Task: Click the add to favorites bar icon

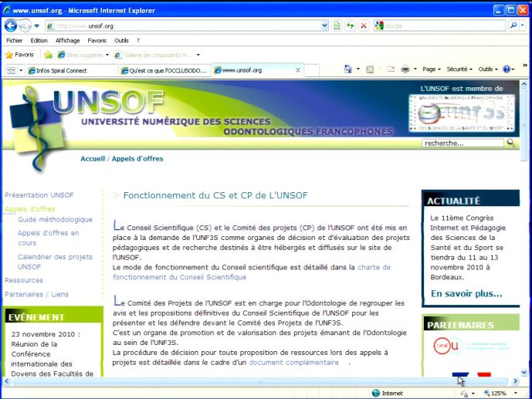Action: 48,55
